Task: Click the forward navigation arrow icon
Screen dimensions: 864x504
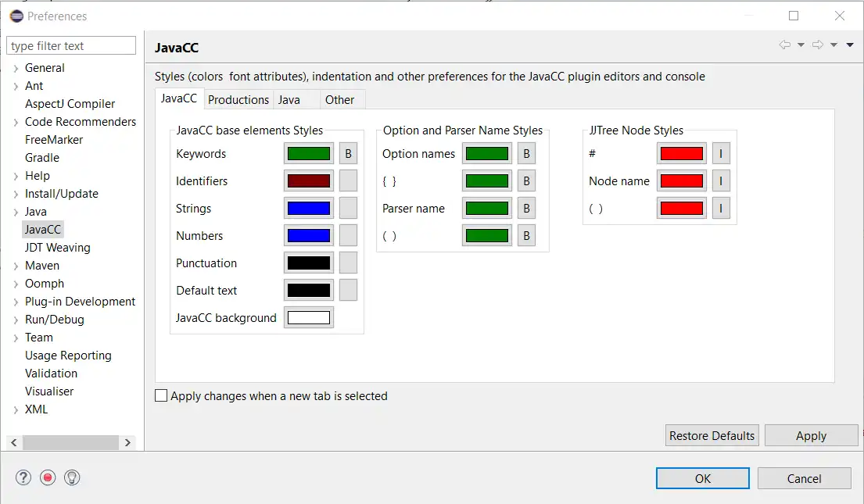Action: (x=818, y=45)
